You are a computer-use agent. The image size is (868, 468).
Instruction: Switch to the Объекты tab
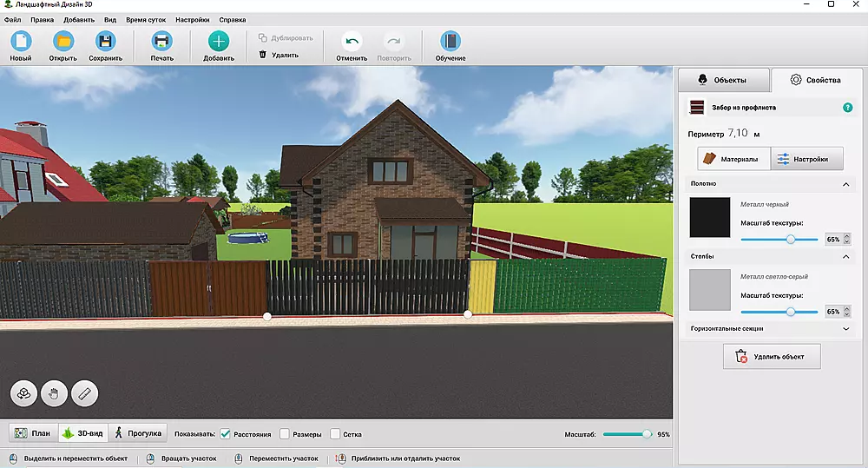(x=723, y=80)
